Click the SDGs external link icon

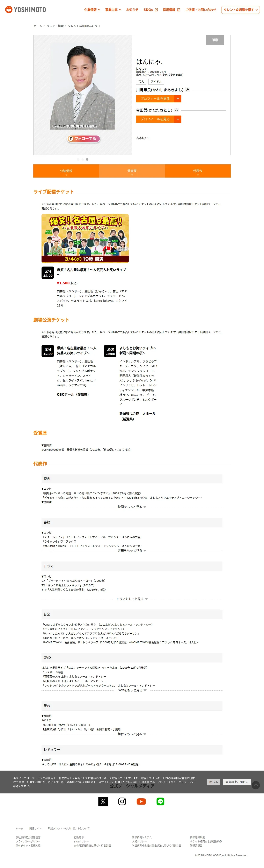[156, 10]
